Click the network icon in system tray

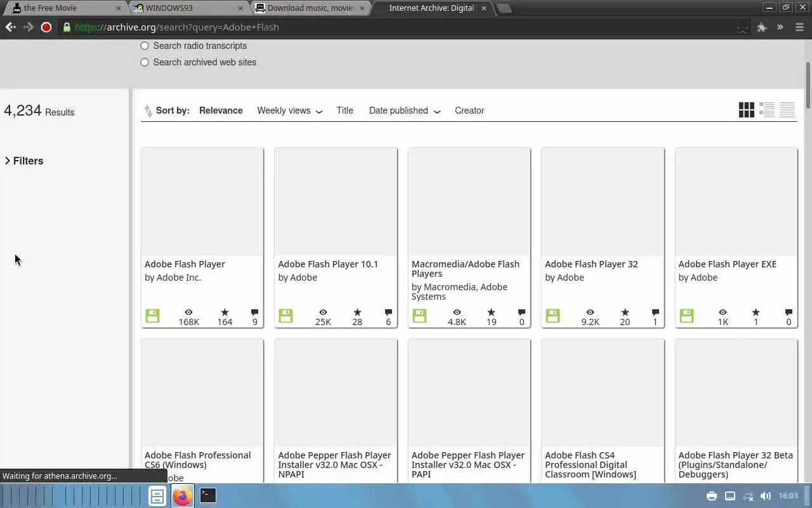[x=748, y=496]
